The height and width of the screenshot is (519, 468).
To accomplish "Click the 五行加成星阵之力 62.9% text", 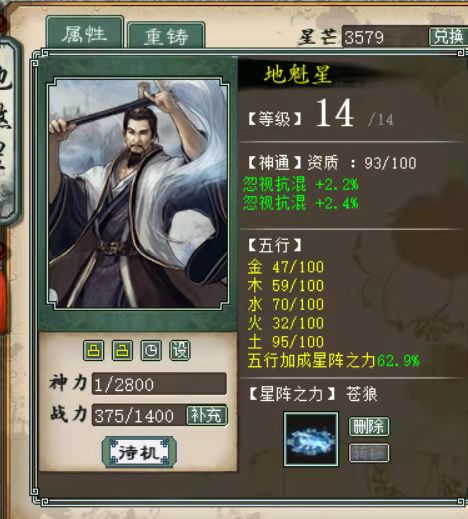I will (333, 360).
